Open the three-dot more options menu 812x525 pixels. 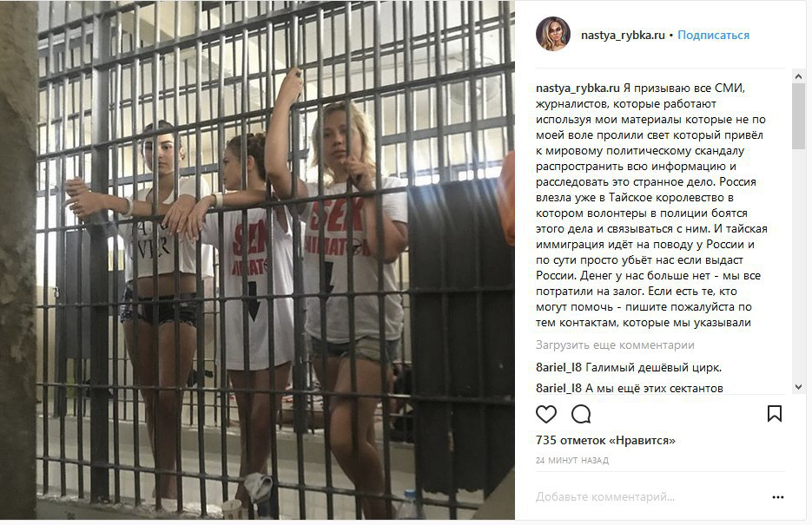point(778,497)
